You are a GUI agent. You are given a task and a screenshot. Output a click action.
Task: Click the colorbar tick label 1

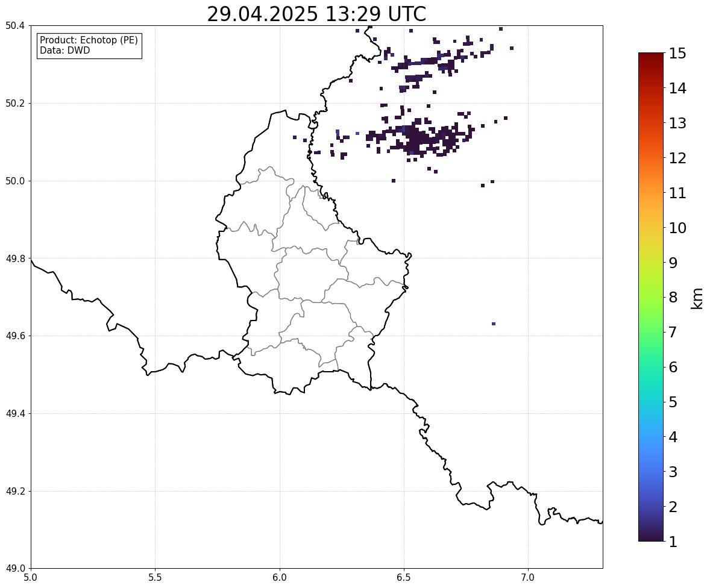coord(673,542)
